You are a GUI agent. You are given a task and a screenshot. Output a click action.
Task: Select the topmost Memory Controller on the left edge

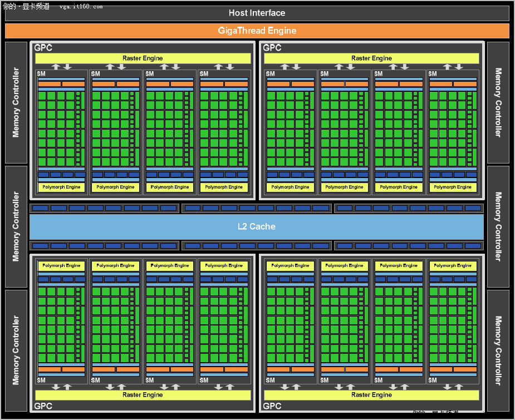(x=16, y=102)
